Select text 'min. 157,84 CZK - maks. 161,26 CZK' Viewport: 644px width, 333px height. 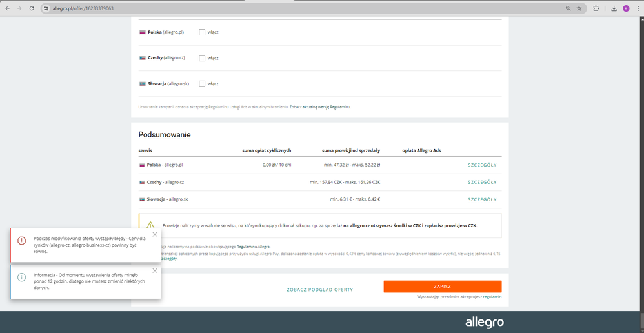[x=345, y=182]
